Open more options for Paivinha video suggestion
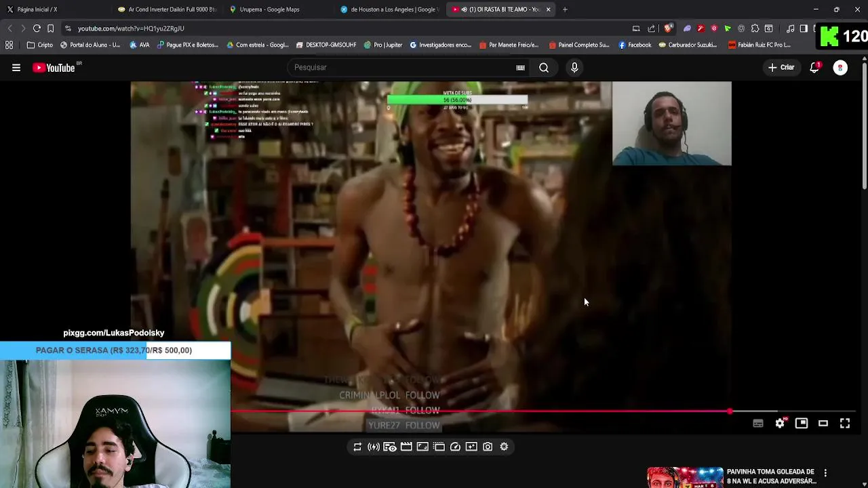This screenshot has width=868, height=488. click(x=825, y=472)
